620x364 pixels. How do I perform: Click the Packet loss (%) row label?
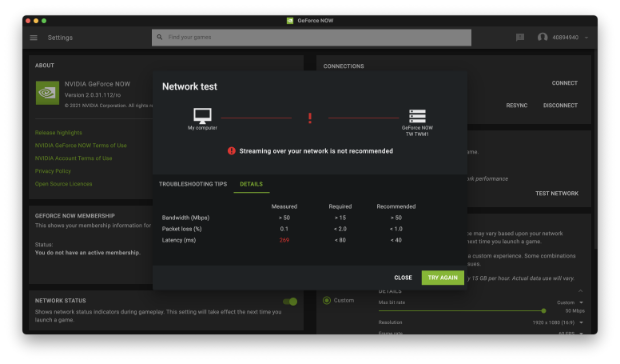181,229
